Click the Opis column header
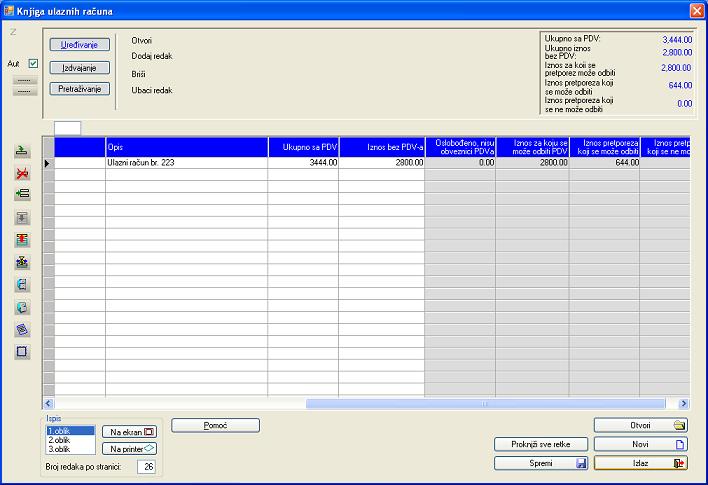 pyautogui.click(x=186, y=147)
